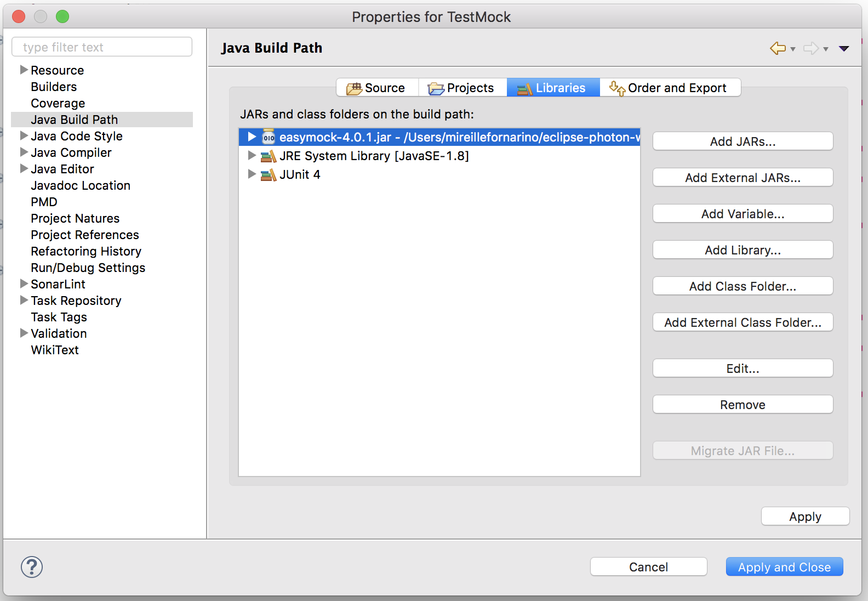The image size is (868, 601).
Task: Click the forward navigation arrow icon
Action: click(x=810, y=48)
